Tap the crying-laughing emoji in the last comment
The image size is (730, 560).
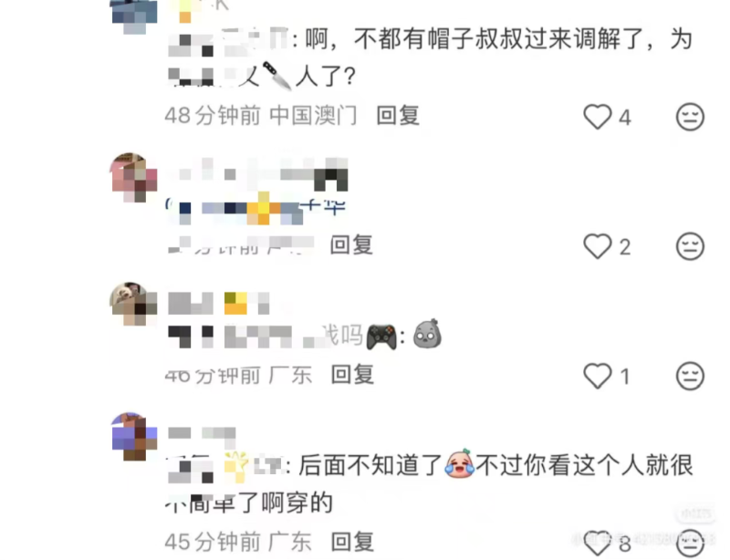460,464
